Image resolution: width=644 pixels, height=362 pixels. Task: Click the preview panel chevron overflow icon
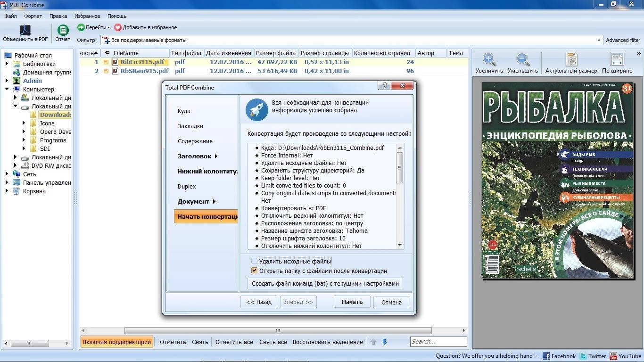click(x=639, y=53)
